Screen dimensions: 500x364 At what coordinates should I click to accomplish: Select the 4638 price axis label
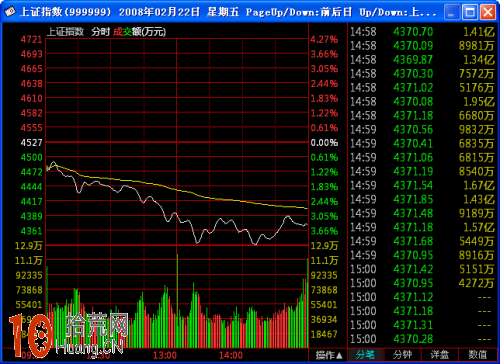pos(31,83)
